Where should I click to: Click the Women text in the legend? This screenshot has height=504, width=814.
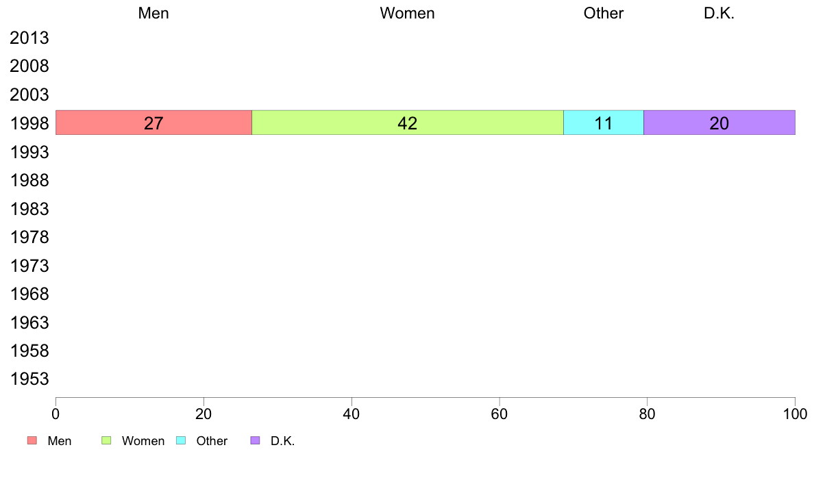point(143,441)
